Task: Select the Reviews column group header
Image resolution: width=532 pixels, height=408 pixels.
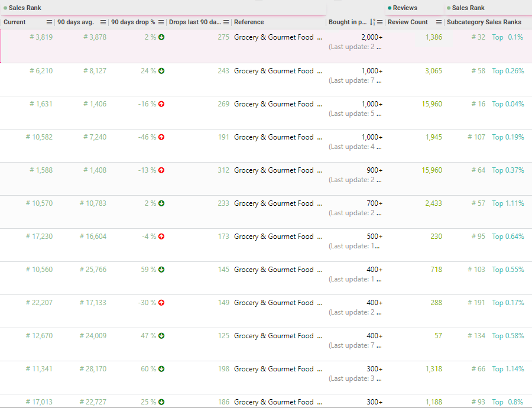Action: tap(405, 8)
